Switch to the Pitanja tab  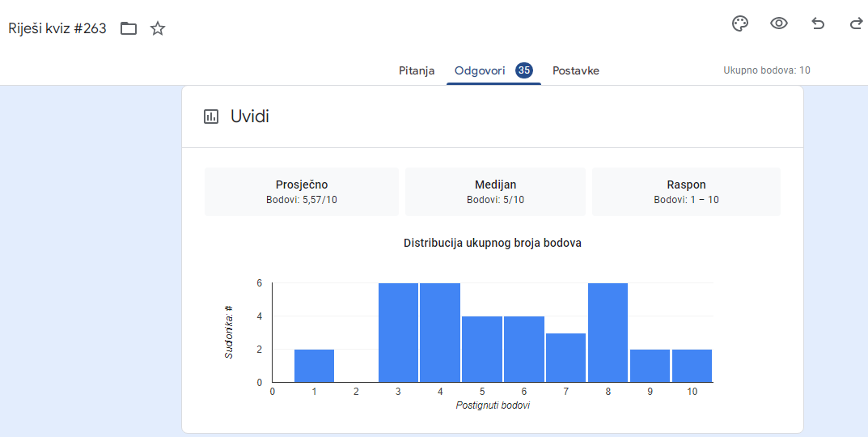click(x=417, y=71)
